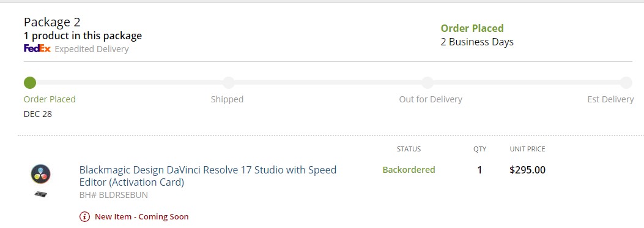Screen dimensions: 644x228
Task: Click the $295.00 unit price
Action: click(x=527, y=170)
